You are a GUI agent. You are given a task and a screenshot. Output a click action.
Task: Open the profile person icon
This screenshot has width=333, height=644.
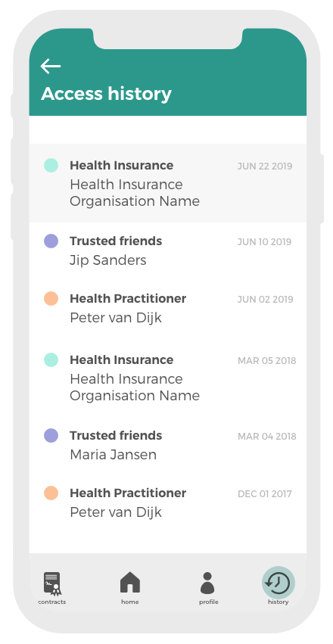207,583
